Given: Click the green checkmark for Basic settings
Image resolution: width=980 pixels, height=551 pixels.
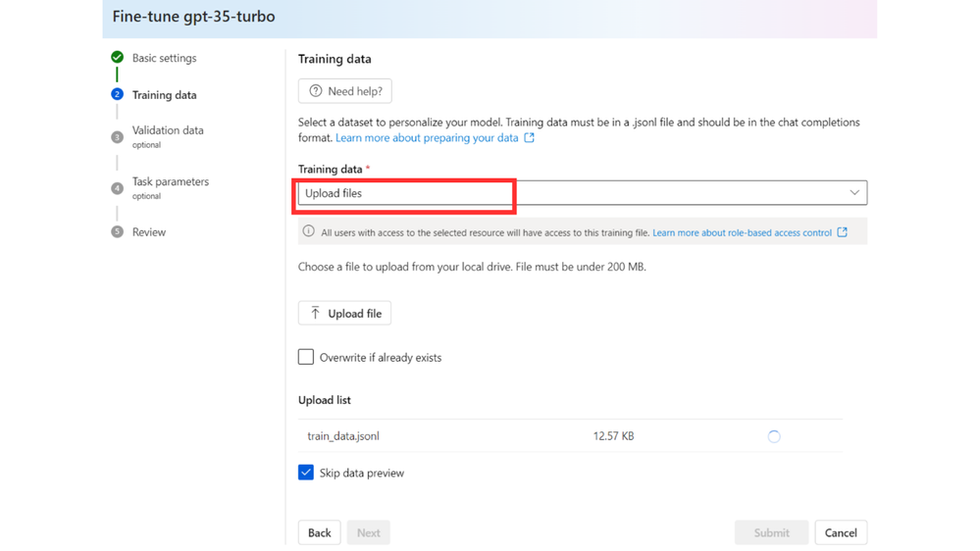Looking at the screenshot, I should coord(117,58).
